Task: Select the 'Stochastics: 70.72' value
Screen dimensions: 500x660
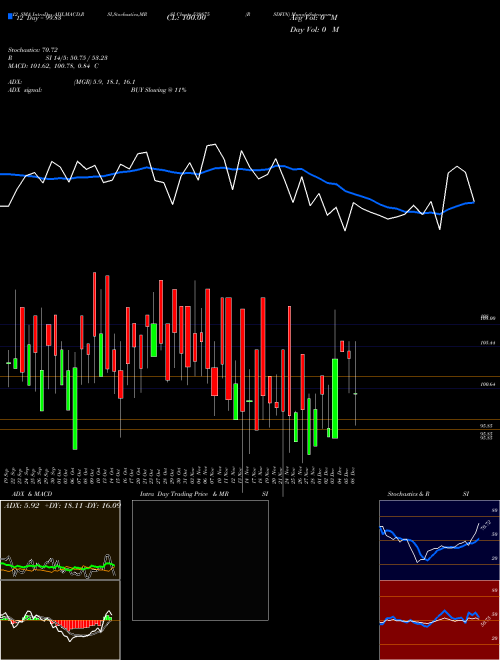Action: click(33, 50)
